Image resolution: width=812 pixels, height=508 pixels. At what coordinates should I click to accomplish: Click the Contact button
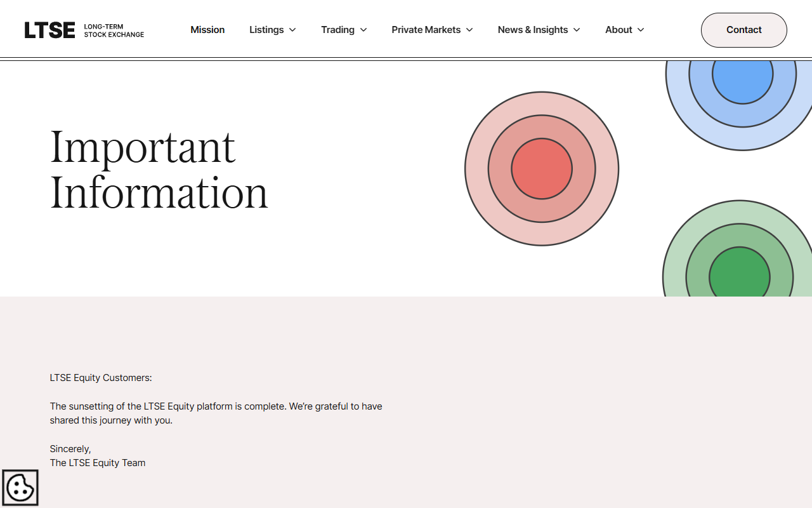tap(744, 30)
